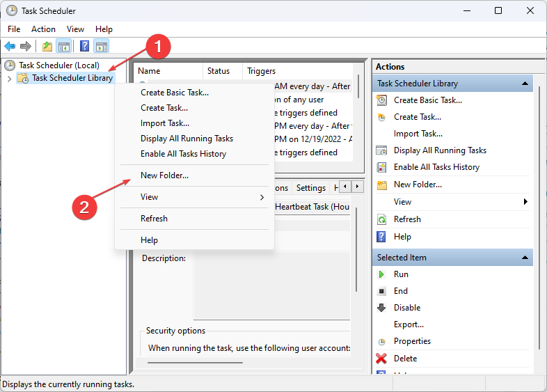Screen dimensions: 547x392
Task: Select the task row 'n of any user'
Action: (x=313, y=100)
